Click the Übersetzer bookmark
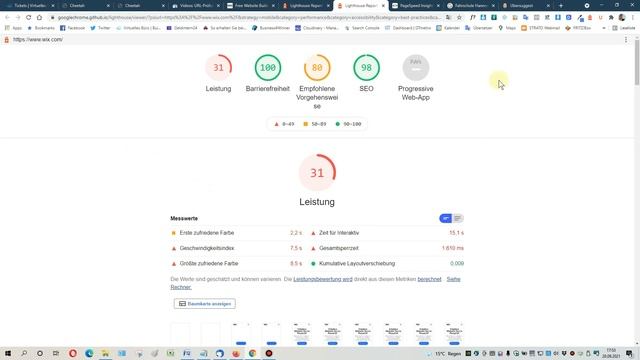 pos(479,28)
